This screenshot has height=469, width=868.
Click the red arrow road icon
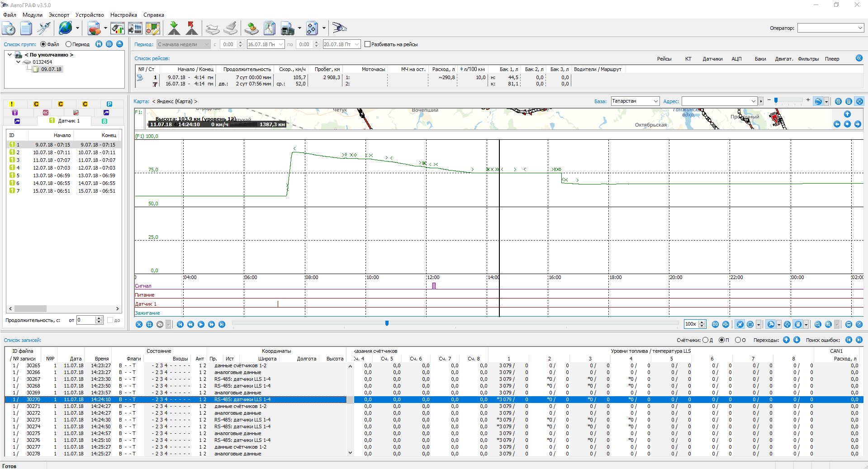tap(192, 28)
